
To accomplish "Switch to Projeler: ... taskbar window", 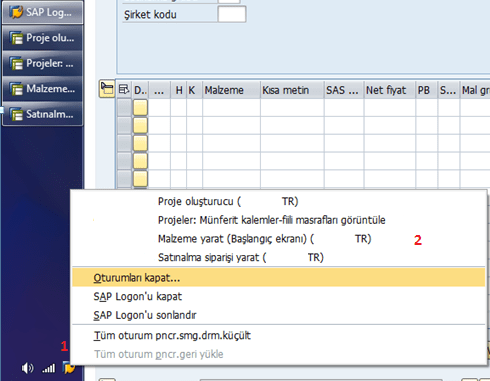I will 42,63.
